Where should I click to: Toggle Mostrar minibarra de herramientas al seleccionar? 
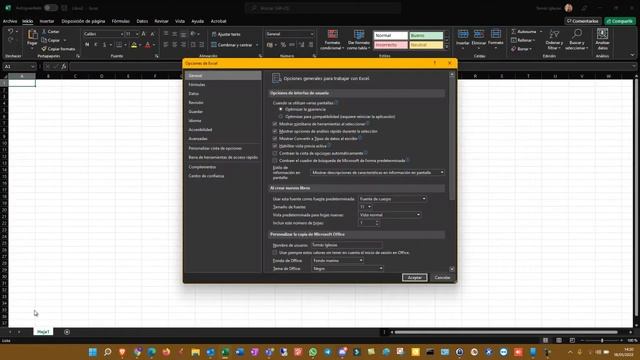coord(275,124)
